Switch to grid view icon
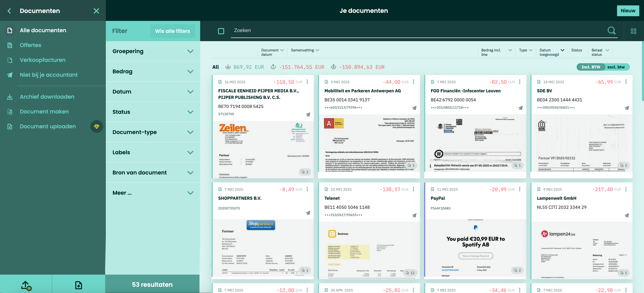 coord(633,31)
